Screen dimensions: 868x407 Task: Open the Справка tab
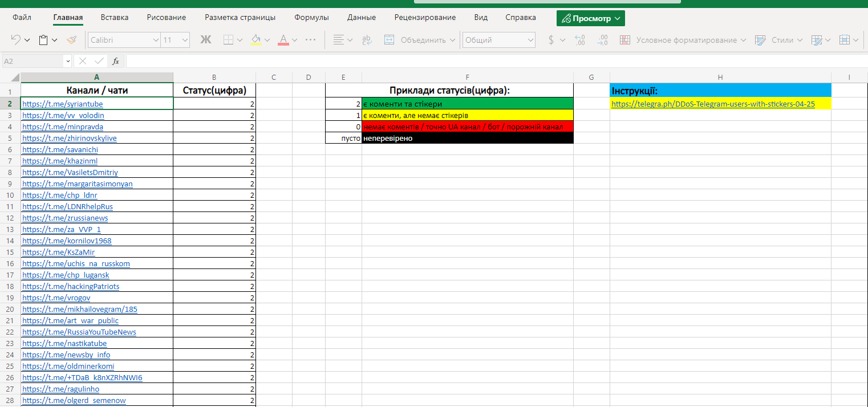(x=521, y=18)
